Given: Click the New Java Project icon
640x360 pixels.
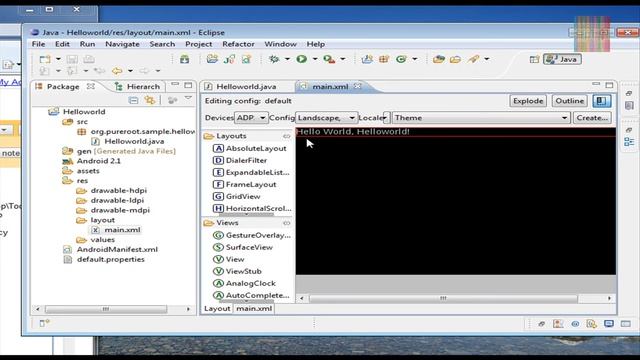Looking at the screenshot, I should [x=367, y=59].
